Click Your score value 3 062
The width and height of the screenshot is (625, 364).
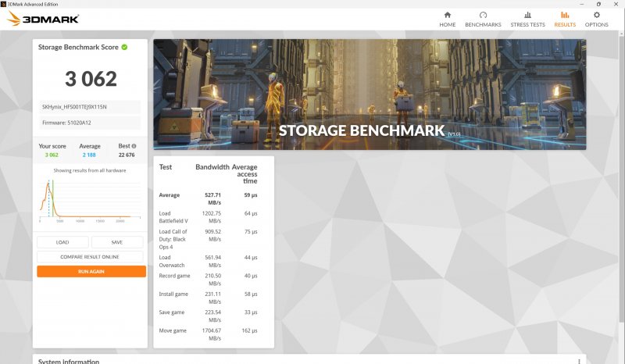[x=52, y=155]
